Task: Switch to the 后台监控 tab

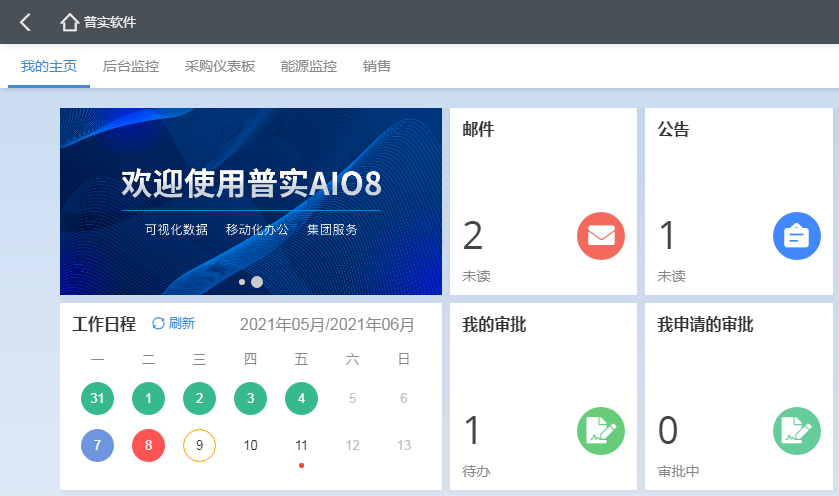Action: pos(131,67)
